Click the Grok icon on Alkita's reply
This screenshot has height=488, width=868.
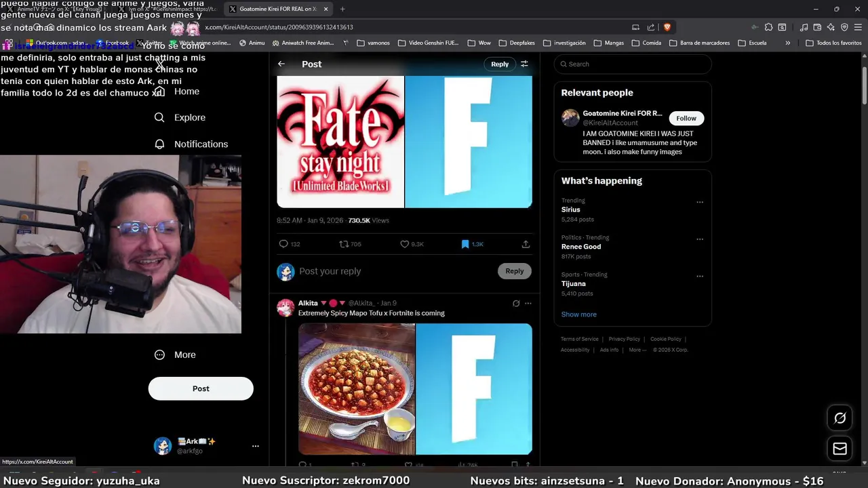[516, 304]
